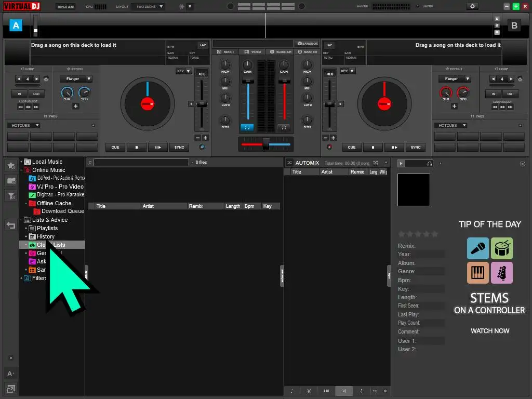Viewport: 532px width, 399px height.
Task: Open deck B Flanger effect dropdown
Action: 454,79
